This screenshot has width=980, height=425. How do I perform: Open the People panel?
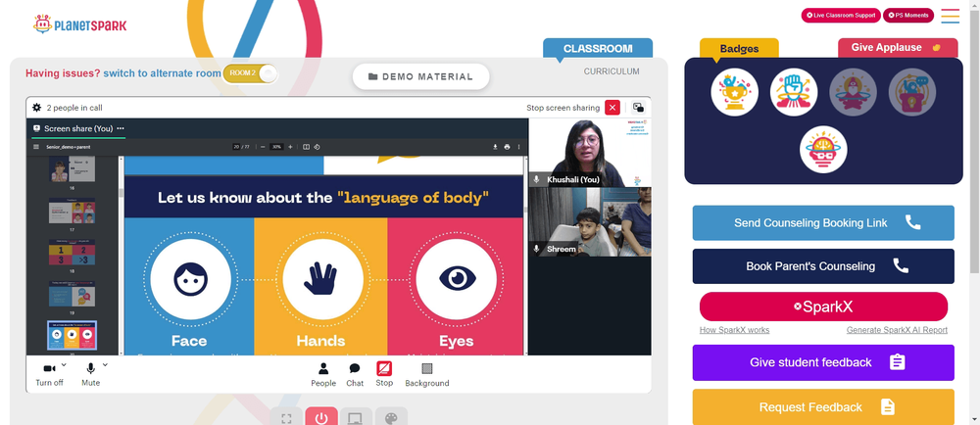point(323,374)
